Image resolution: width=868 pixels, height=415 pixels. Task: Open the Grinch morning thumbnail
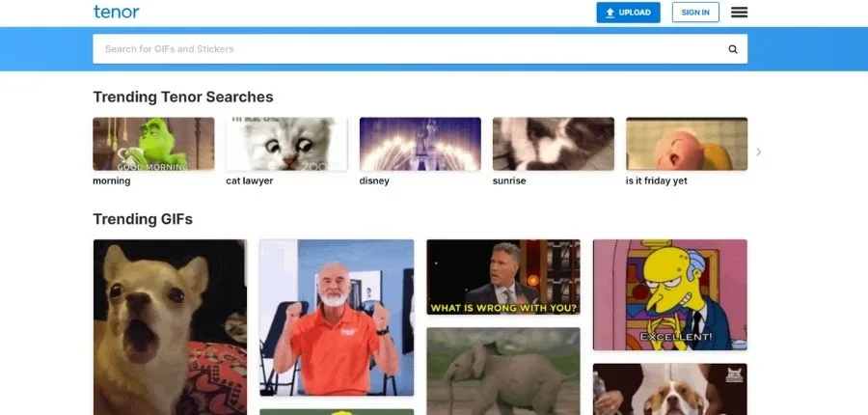(x=153, y=144)
